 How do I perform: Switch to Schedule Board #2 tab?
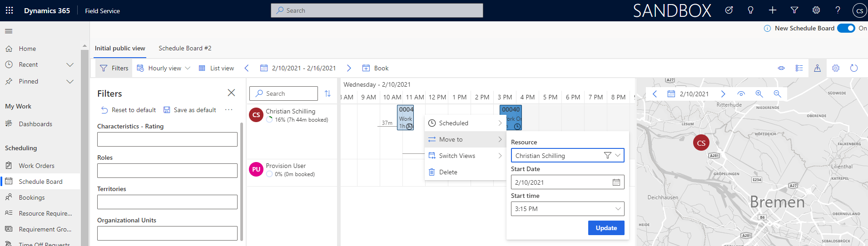(x=185, y=48)
